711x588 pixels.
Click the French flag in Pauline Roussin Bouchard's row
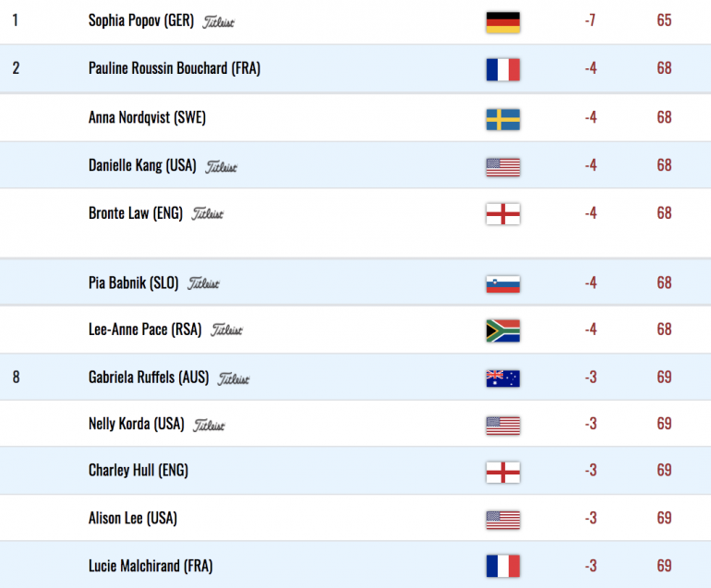pyautogui.click(x=502, y=69)
